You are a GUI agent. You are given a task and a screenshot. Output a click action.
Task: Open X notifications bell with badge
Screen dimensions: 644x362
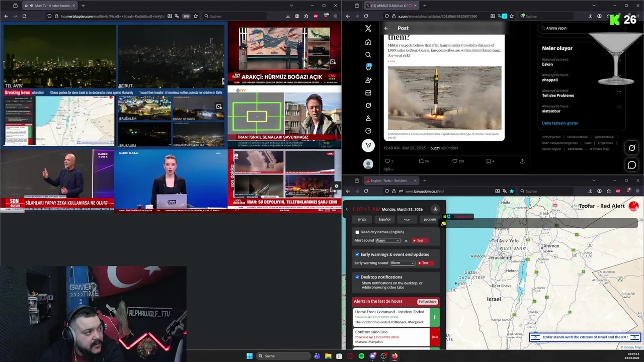tap(368, 67)
